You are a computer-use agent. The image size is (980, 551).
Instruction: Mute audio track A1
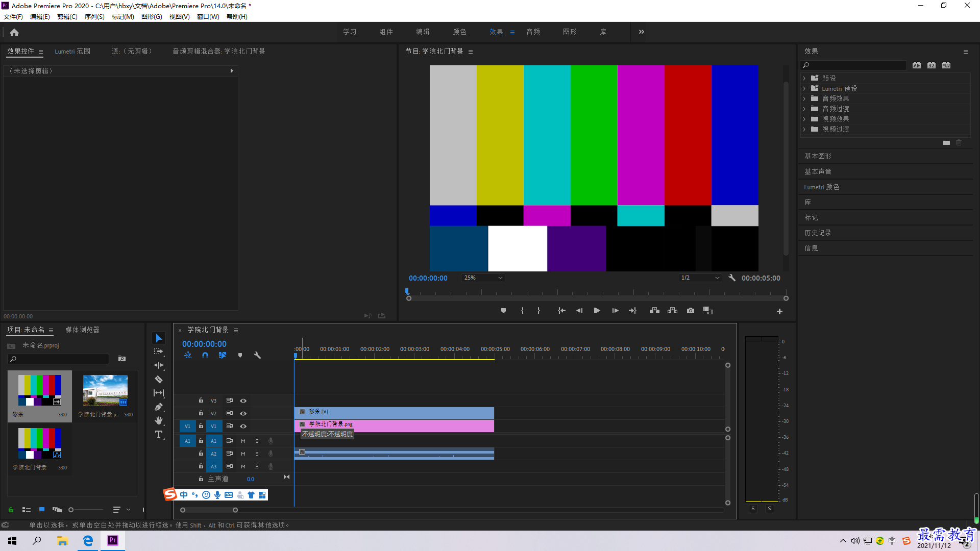pyautogui.click(x=243, y=441)
